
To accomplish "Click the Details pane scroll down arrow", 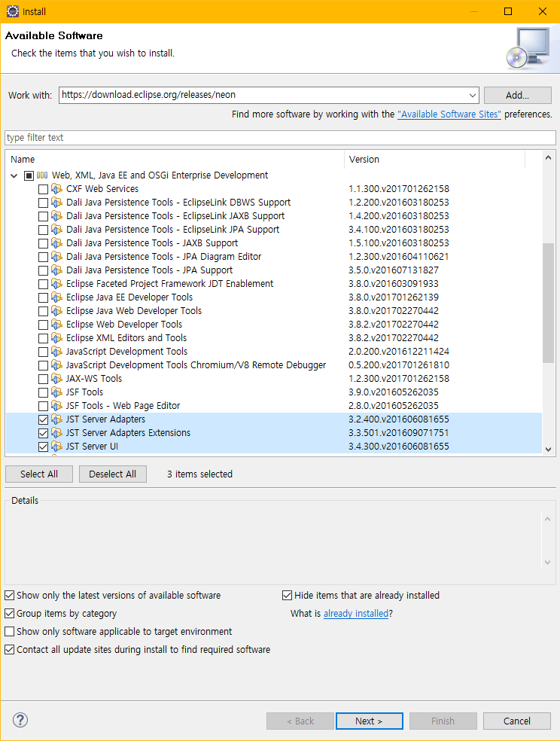I will tap(548, 563).
